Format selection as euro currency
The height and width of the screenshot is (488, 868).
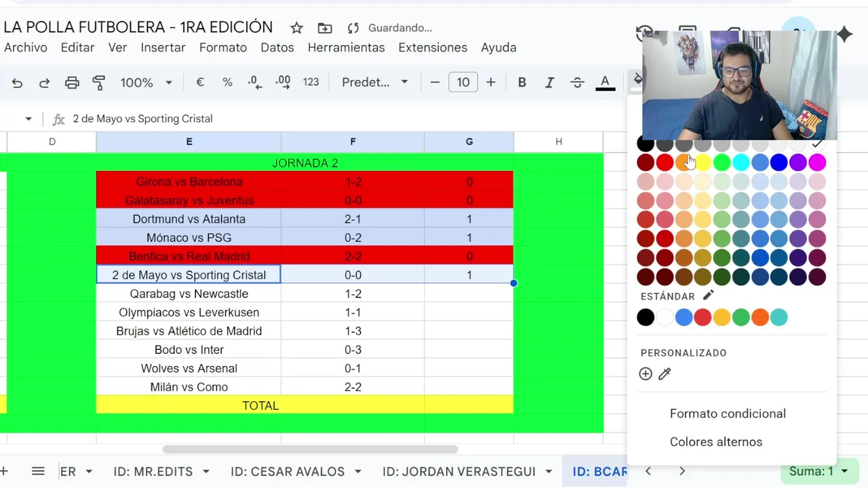(x=200, y=82)
